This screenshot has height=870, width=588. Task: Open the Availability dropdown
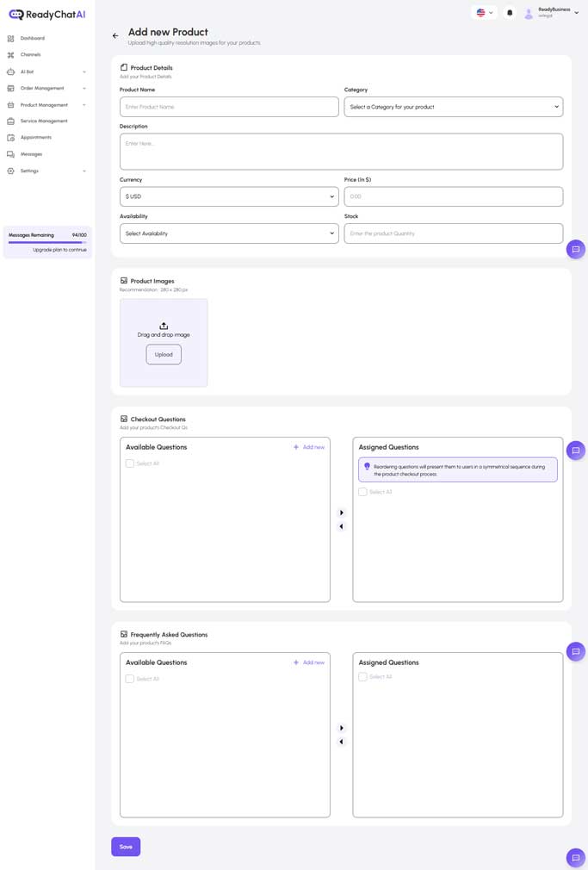tap(229, 233)
